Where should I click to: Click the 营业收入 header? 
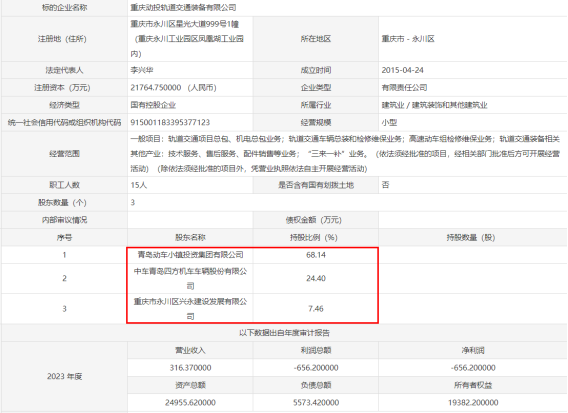pyautogui.click(x=190, y=350)
